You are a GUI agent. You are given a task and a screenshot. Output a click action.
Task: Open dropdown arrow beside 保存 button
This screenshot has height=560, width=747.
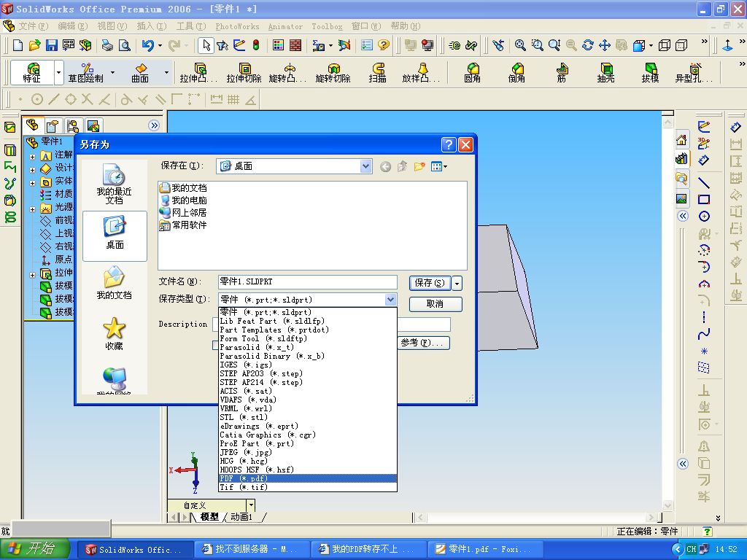point(457,284)
